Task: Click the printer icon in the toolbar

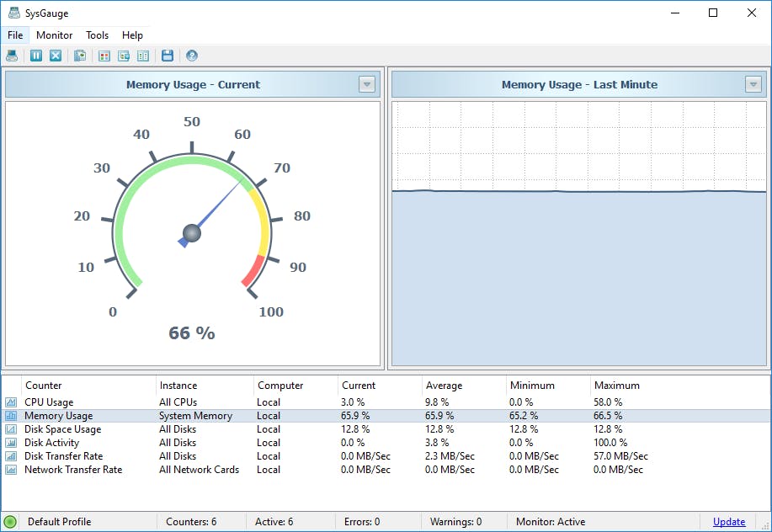Action: coord(12,56)
